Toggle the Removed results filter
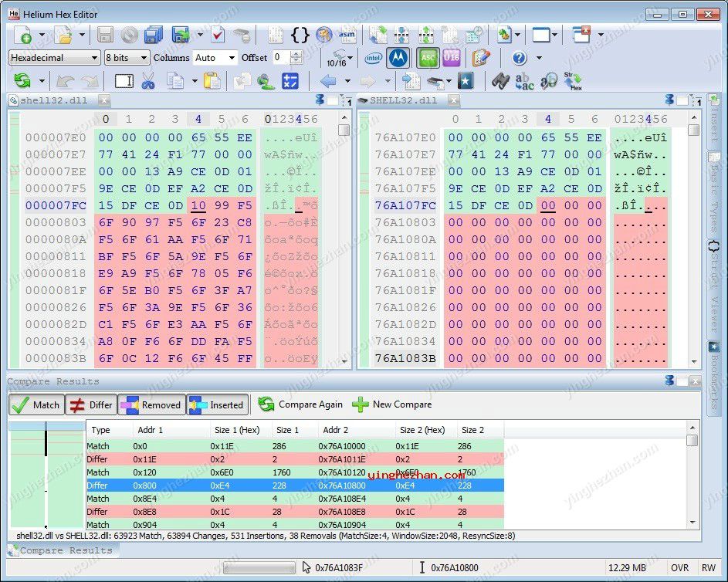Viewport: 728px width, 582px height. [x=151, y=404]
